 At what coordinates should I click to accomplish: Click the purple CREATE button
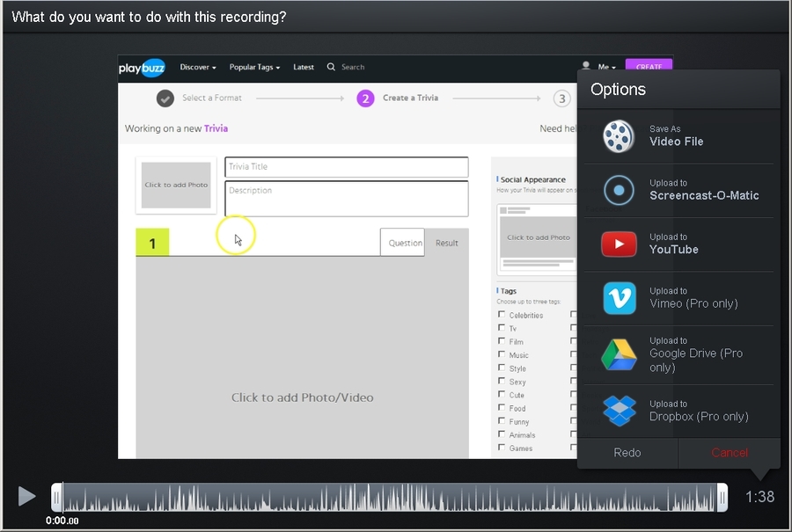[649, 66]
